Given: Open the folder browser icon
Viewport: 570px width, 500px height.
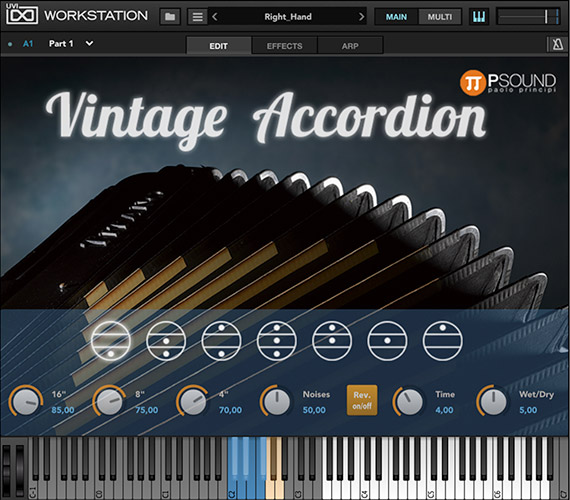Looking at the screenshot, I should click(x=170, y=17).
